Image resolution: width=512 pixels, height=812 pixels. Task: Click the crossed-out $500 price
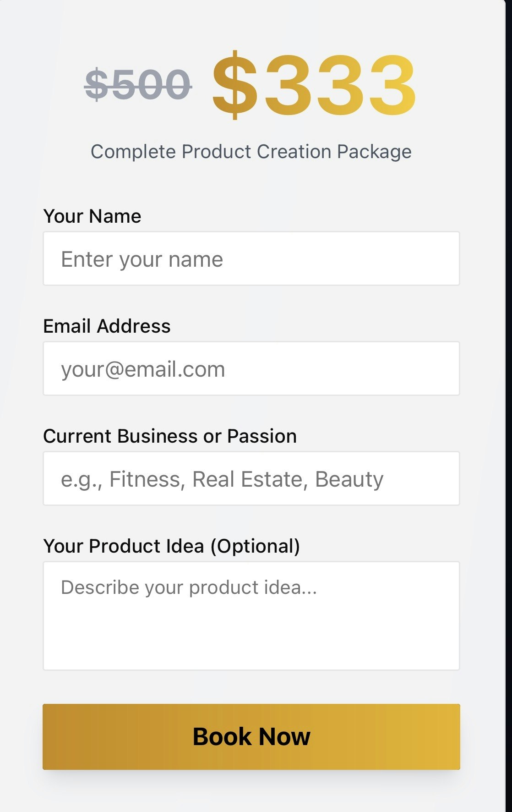point(138,85)
